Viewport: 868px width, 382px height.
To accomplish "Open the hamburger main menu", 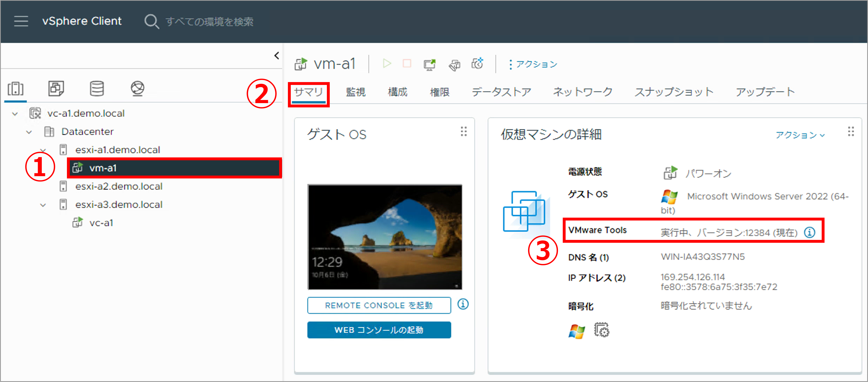I will [21, 21].
